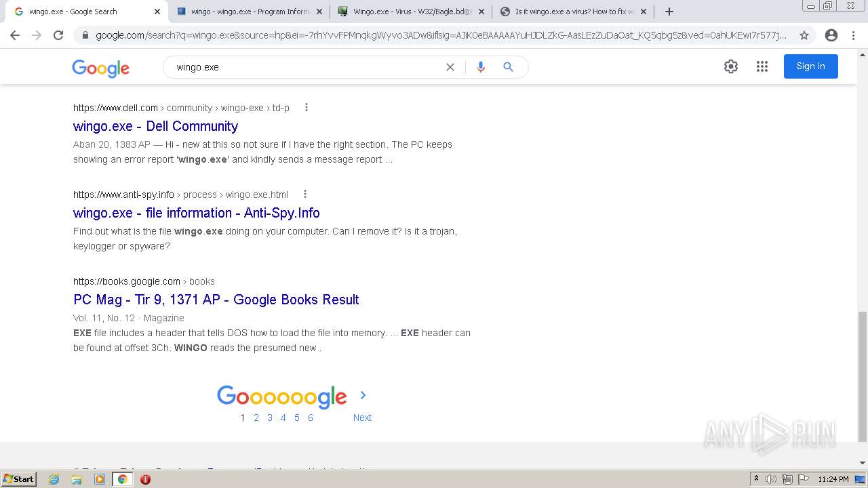Image resolution: width=868 pixels, height=488 pixels.
Task: Go to results page 6
Action: [311, 418]
